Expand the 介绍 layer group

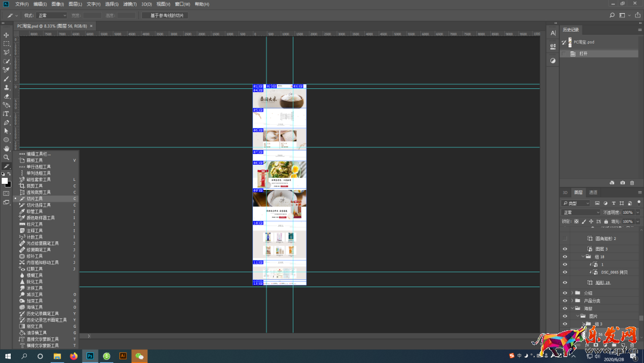click(x=572, y=293)
